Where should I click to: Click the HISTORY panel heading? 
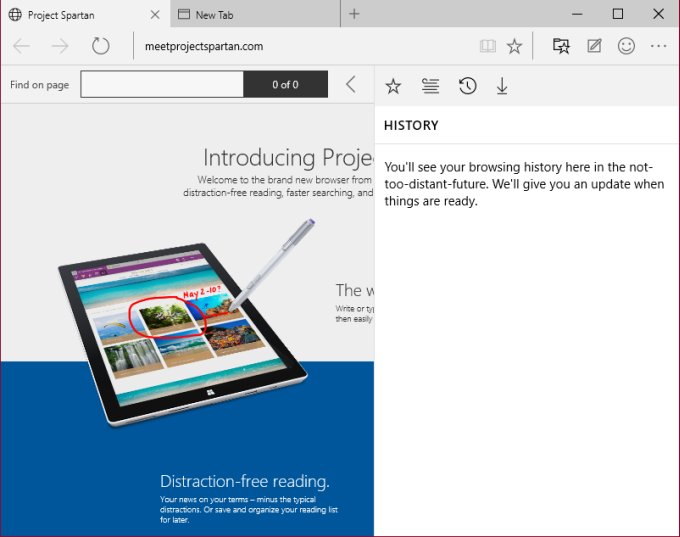pos(411,125)
